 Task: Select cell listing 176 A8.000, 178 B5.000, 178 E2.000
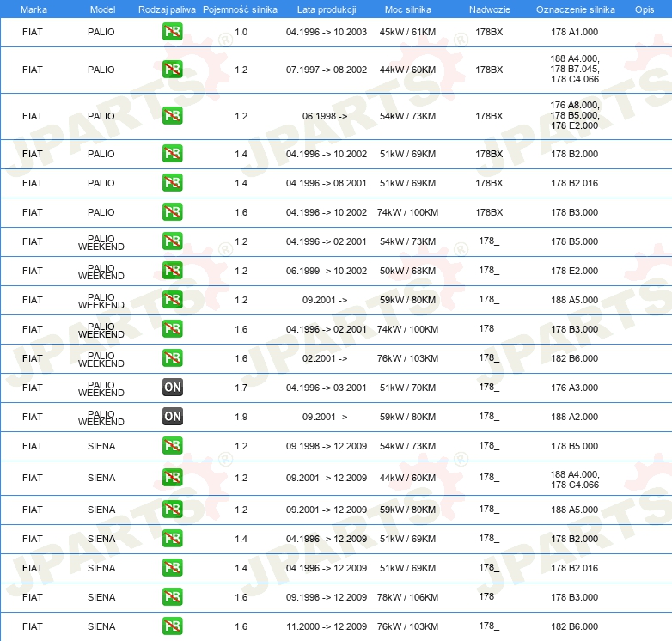tap(574, 115)
